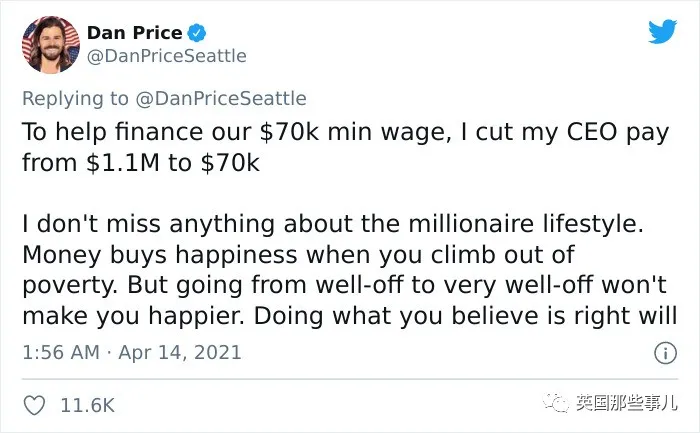Click the 英国那些事儿 watermark text
The width and height of the screenshot is (700, 433).
(626, 403)
